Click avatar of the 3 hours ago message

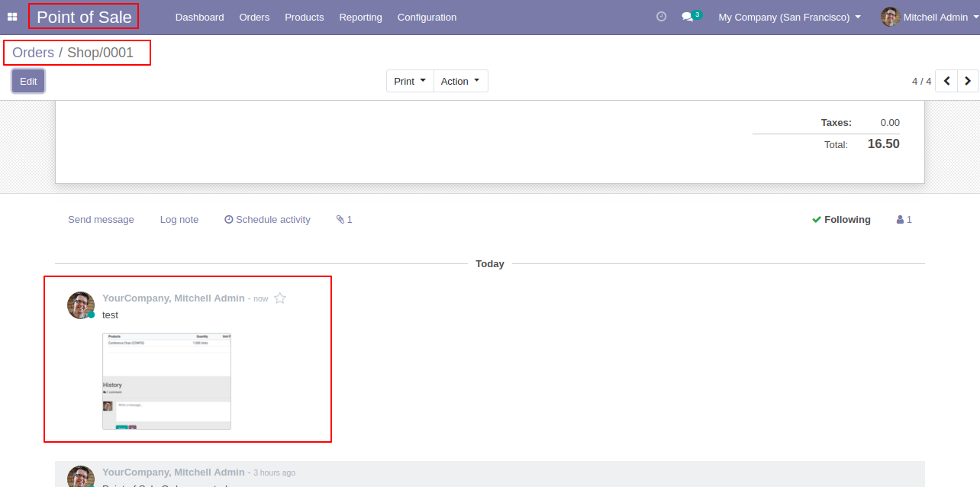pos(81,476)
